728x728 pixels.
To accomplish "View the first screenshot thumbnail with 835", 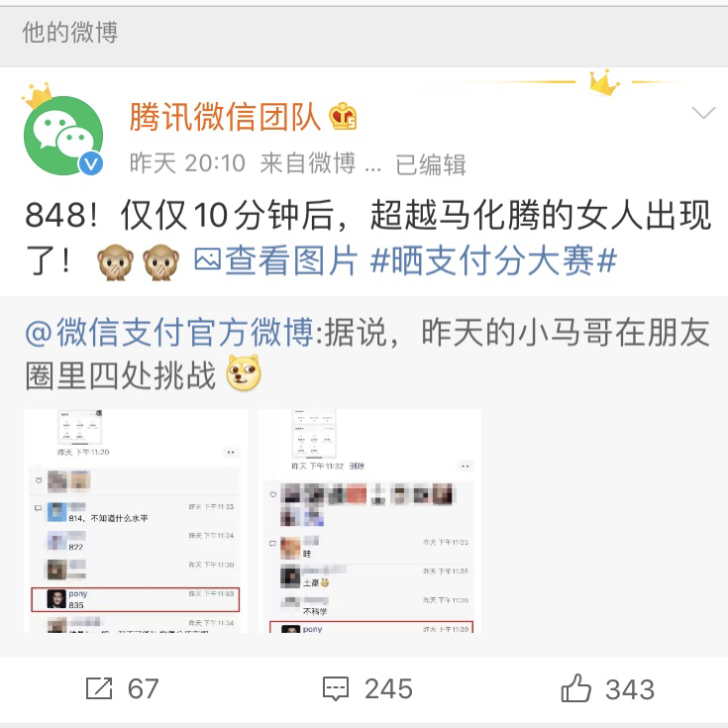I will click(136, 520).
